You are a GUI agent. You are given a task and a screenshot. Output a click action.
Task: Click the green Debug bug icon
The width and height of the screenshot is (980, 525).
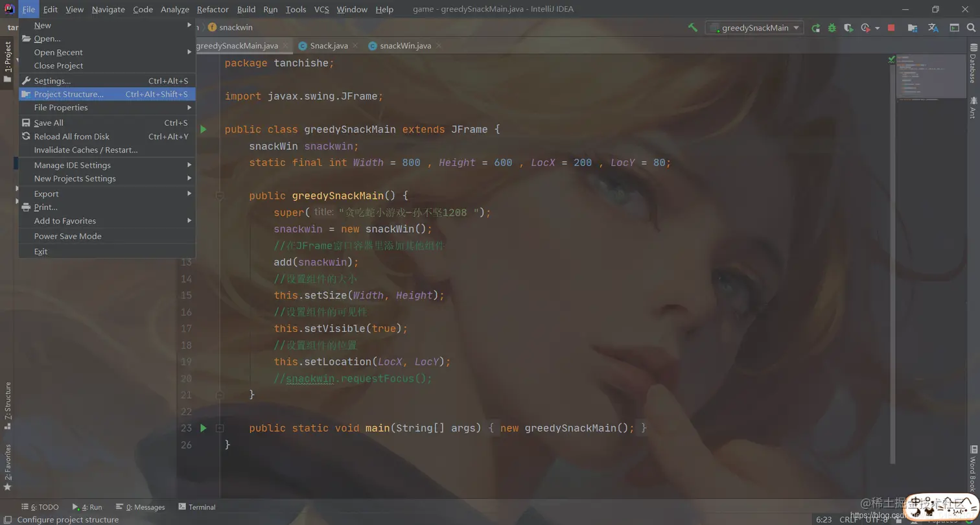(832, 28)
